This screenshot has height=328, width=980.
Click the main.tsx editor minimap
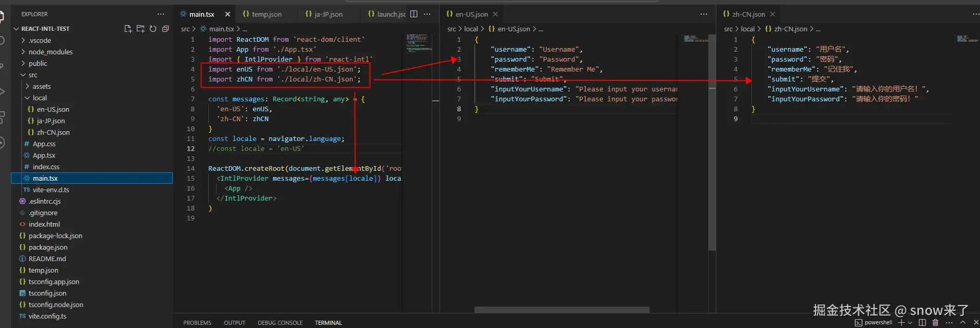click(418, 43)
